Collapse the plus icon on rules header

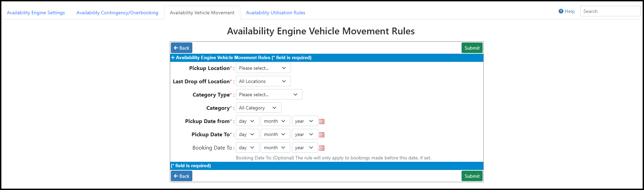coord(173,57)
